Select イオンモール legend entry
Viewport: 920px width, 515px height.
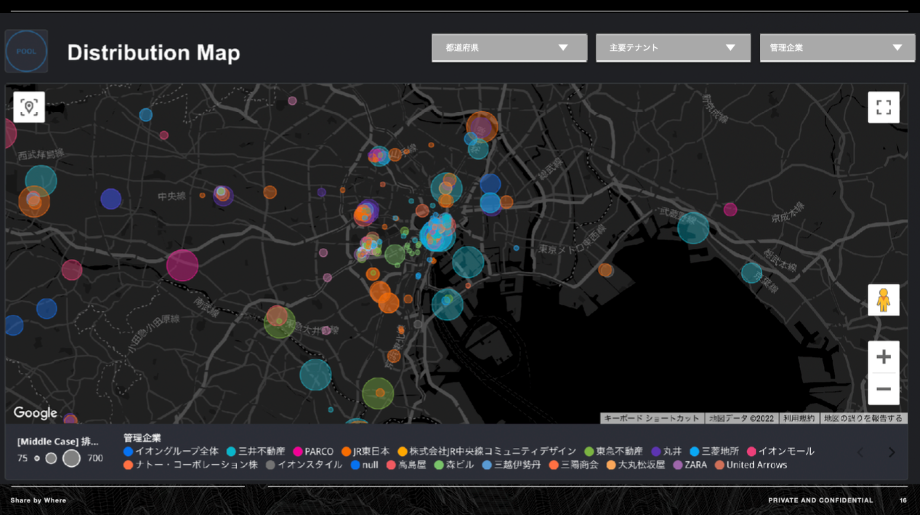click(x=780, y=451)
